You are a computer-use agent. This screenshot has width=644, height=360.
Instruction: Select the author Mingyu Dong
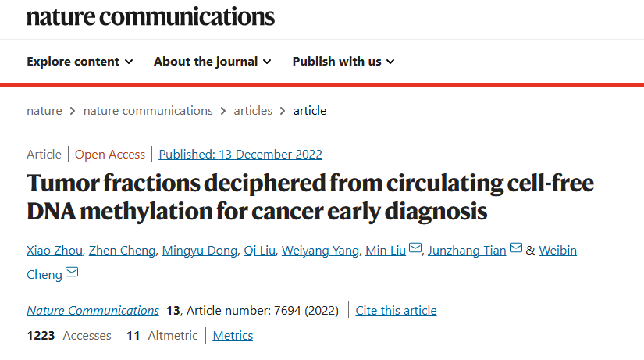200,250
